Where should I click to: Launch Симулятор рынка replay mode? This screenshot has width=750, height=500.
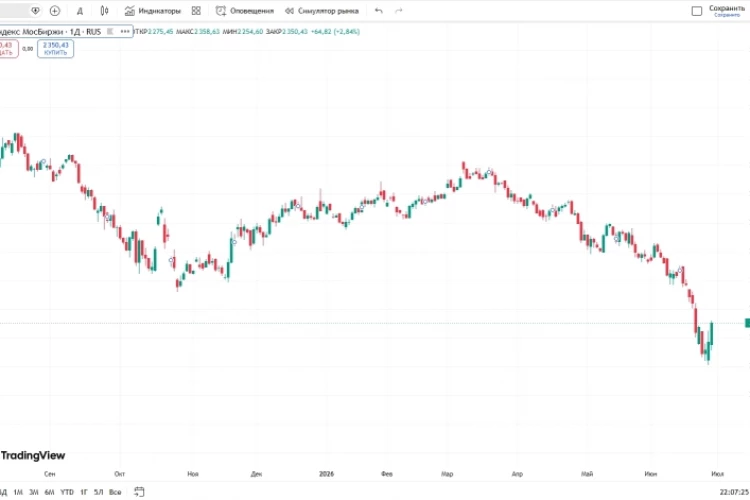(x=321, y=11)
